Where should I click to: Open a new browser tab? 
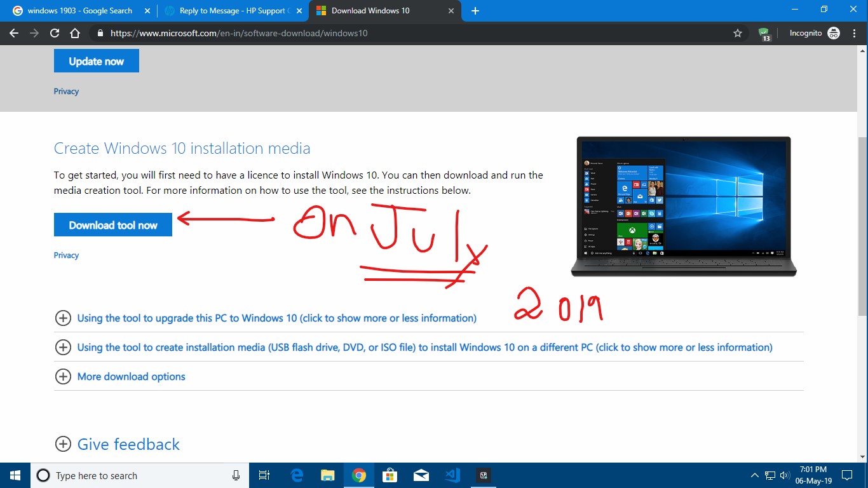pyautogui.click(x=475, y=11)
